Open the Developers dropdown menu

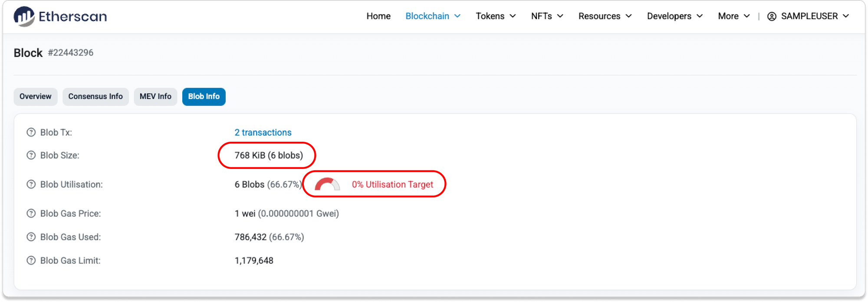pyautogui.click(x=674, y=16)
